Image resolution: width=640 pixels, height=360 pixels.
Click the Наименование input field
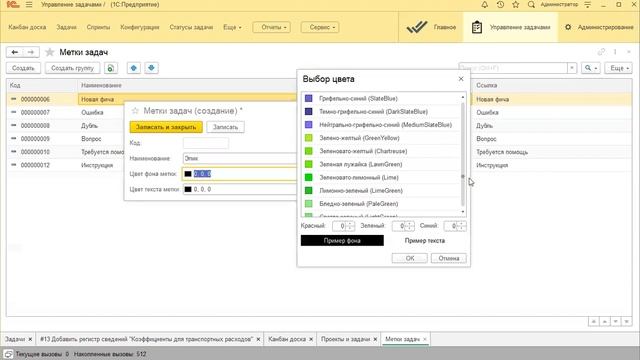click(240, 158)
